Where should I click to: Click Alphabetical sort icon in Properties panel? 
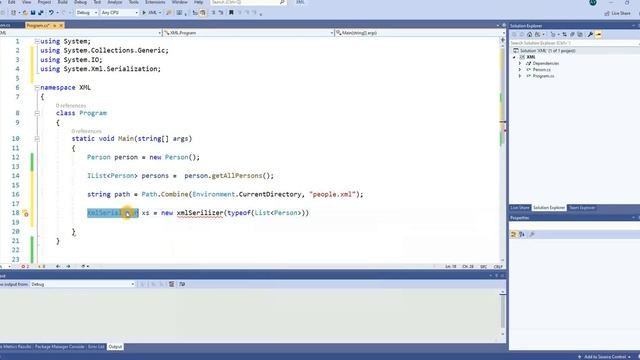(522, 234)
